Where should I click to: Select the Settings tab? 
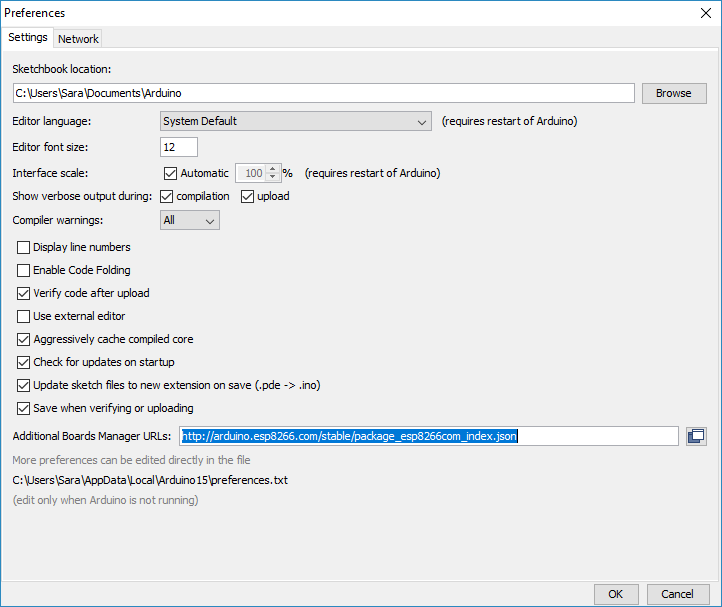[x=28, y=38]
